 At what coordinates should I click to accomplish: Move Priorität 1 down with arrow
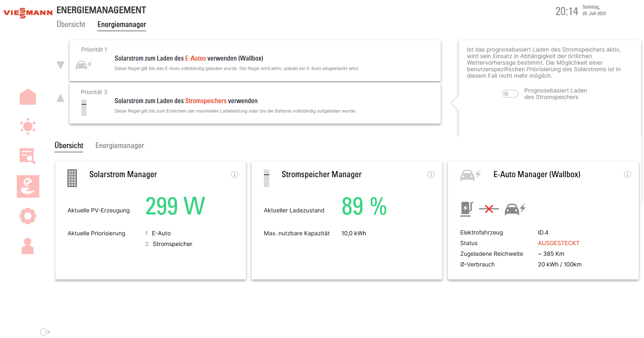pyautogui.click(x=61, y=65)
